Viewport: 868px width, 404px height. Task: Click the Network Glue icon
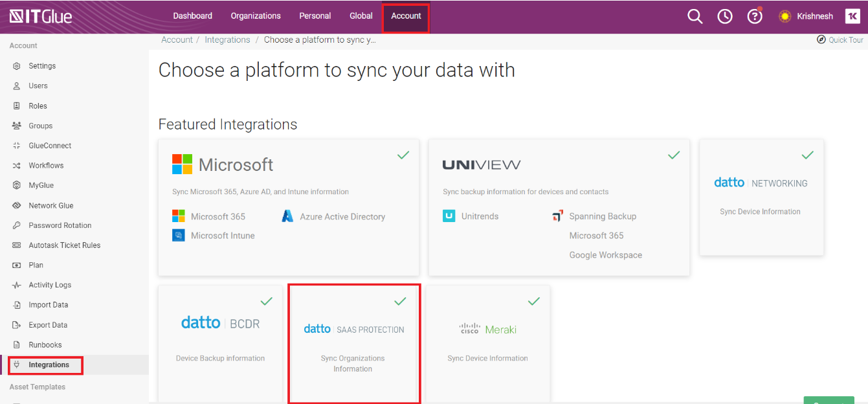pos(17,206)
